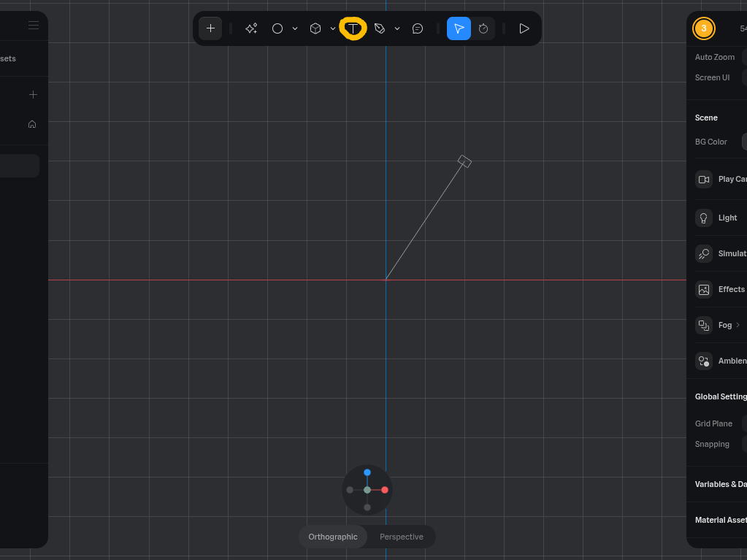Open the Material Assets section

tap(721, 520)
